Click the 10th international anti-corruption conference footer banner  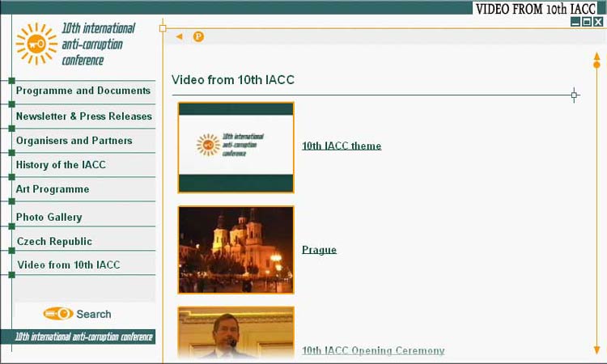click(78, 336)
